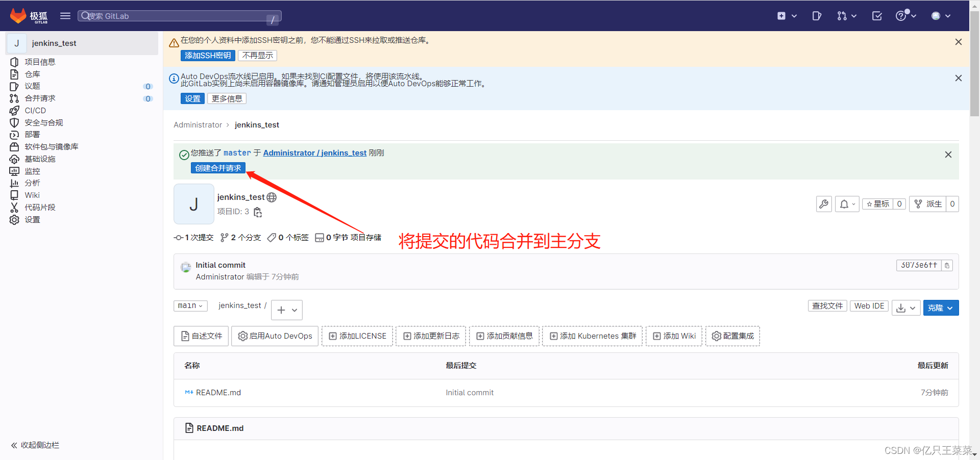Viewport: 980px width, 460px height.
Task: Open README.md in the file table
Action: point(218,393)
